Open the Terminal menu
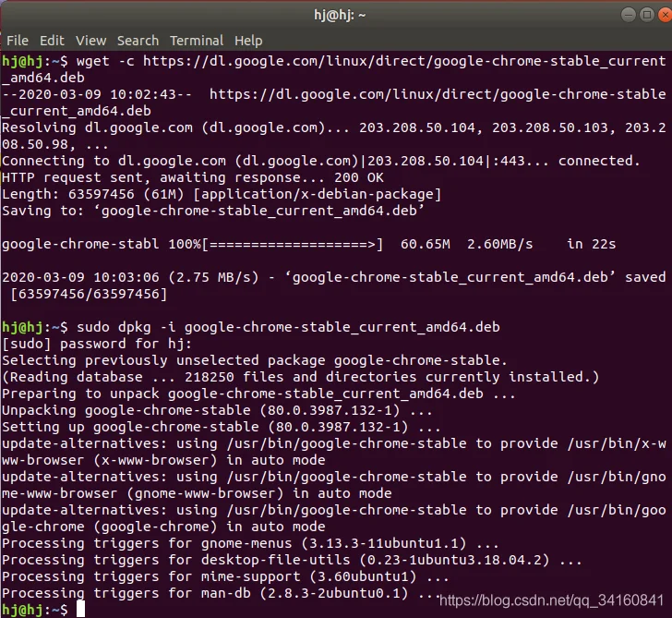 click(197, 41)
